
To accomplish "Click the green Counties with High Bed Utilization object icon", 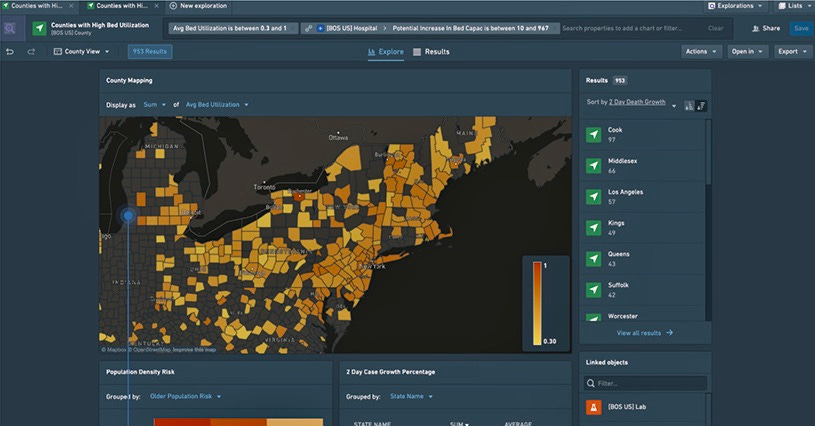I will 40,29.
